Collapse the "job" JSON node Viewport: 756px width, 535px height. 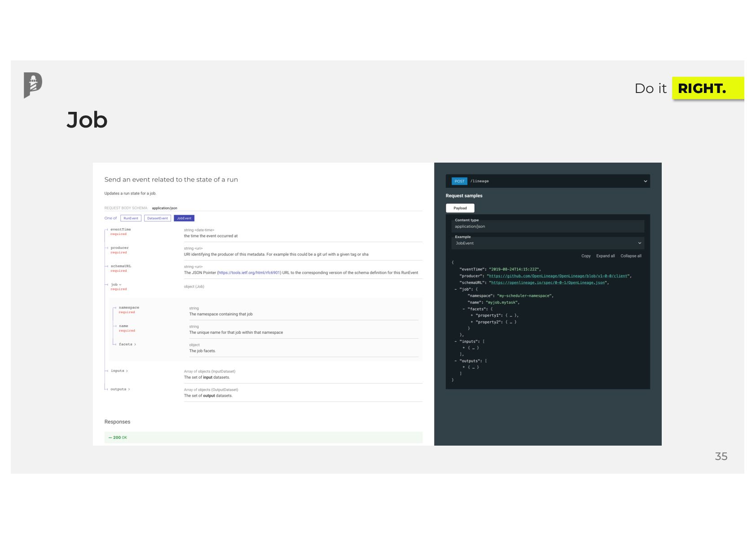click(456, 289)
